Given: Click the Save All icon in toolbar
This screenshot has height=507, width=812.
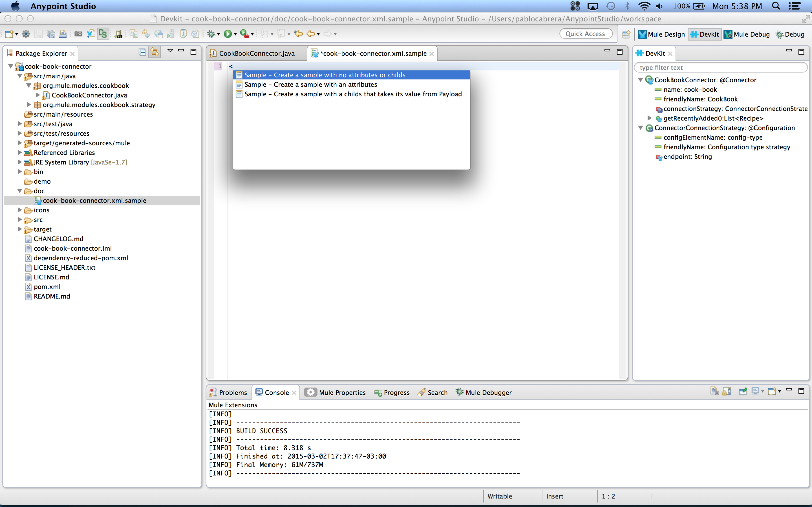Looking at the screenshot, I should click(x=51, y=34).
